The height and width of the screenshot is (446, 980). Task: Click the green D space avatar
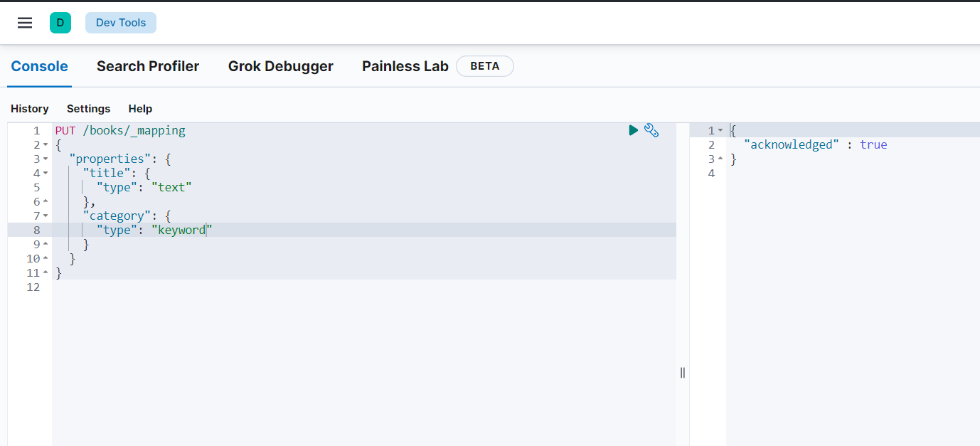click(60, 23)
